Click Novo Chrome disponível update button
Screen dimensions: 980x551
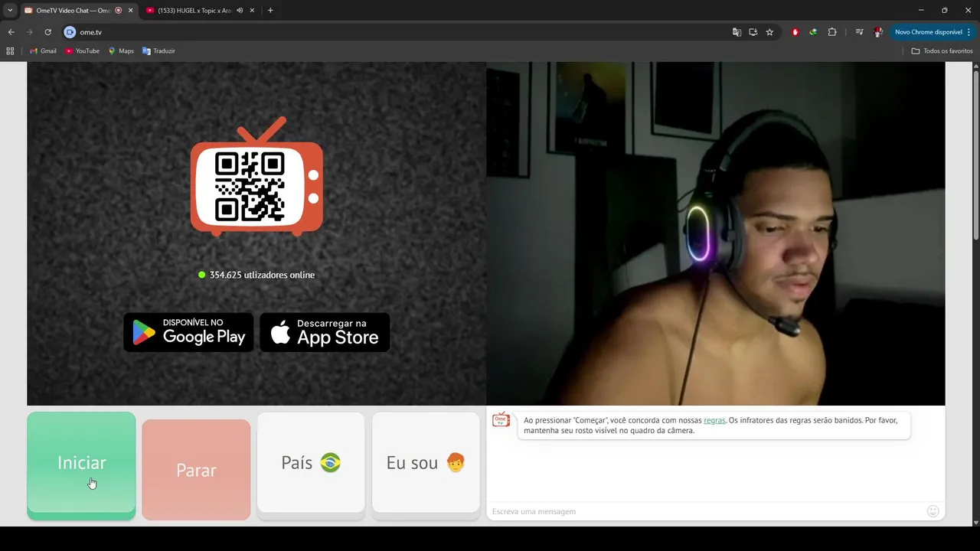coord(928,32)
